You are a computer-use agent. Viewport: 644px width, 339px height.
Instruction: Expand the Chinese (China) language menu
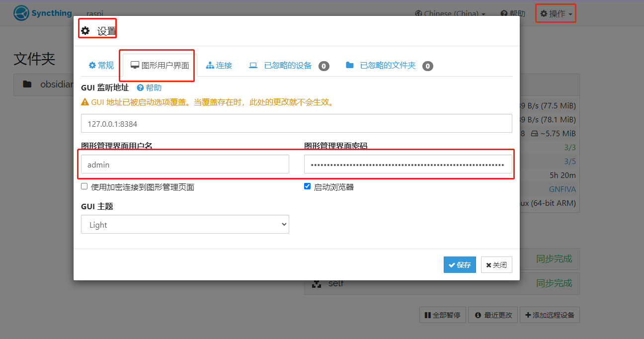coord(451,14)
